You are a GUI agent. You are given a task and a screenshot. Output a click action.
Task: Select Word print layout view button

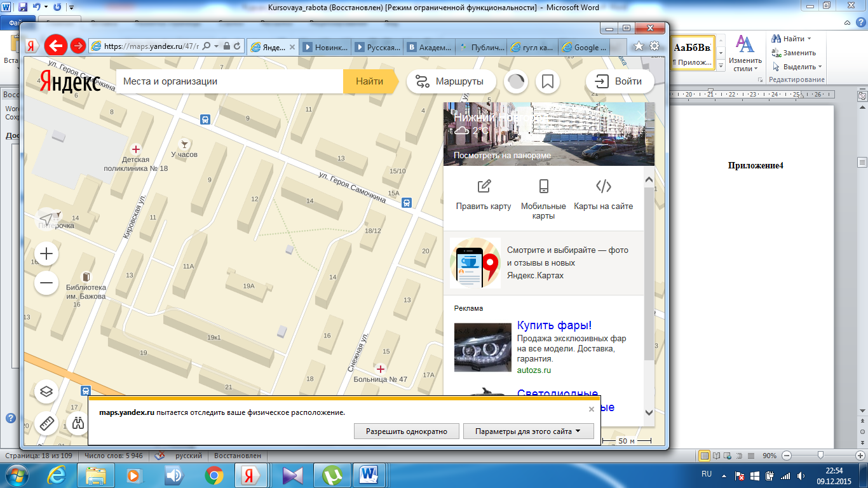tap(704, 456)
